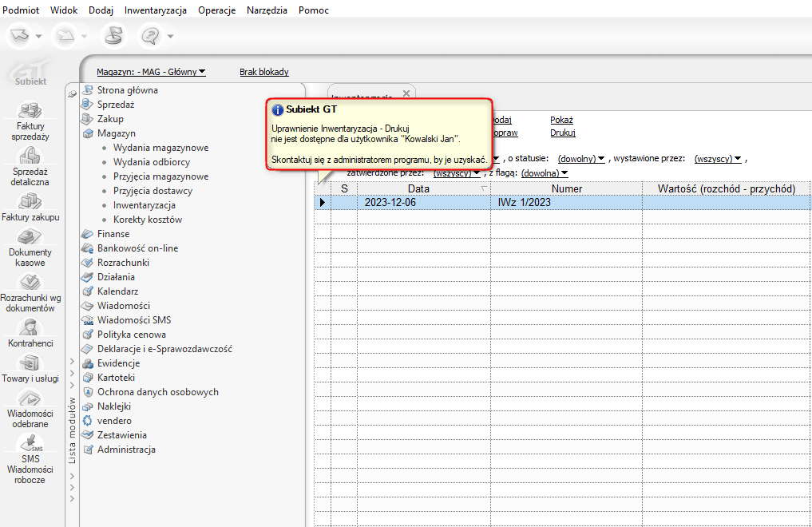
Task: Open wystawione przez (wszyscy) dropdown
Action: [x=718, y=159]
